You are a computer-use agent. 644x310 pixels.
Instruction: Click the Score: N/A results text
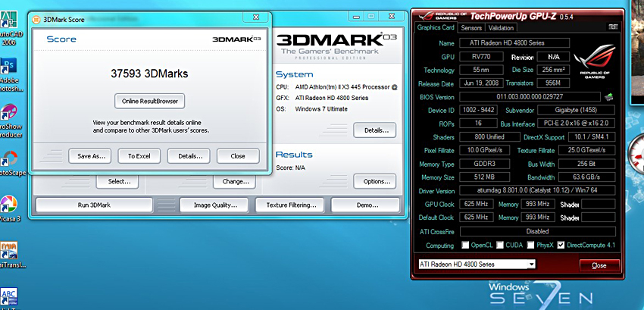click(290, 168)
